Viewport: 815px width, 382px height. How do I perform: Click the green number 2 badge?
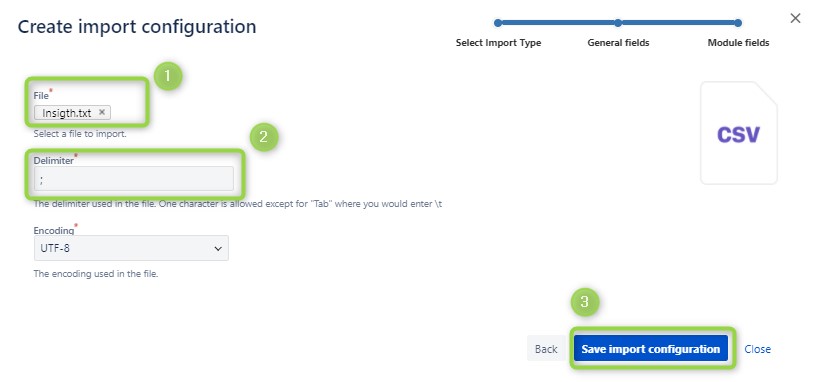click(x=264, y=137)
